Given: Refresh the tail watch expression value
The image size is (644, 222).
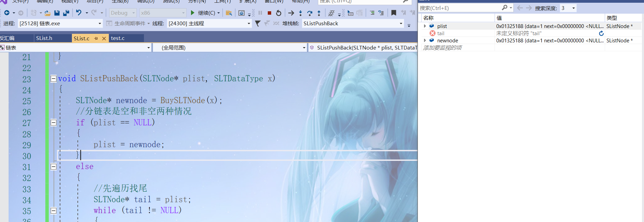Looking at the screenshot, I should click(601, 33).
